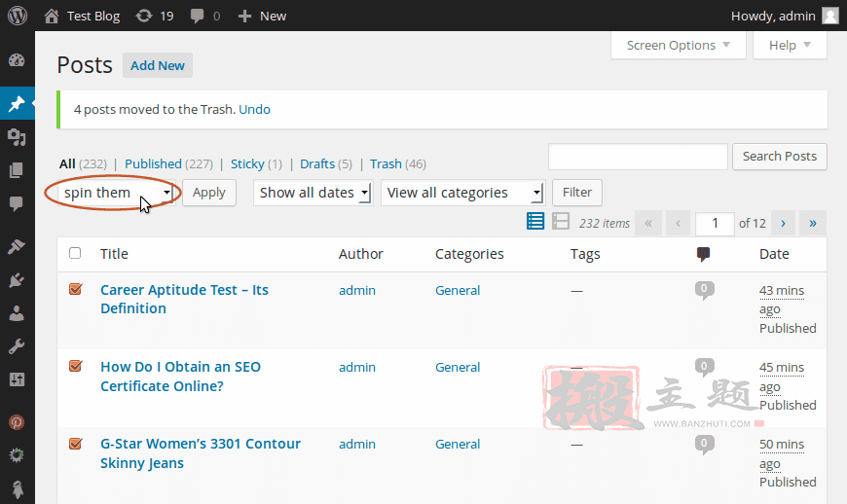
Task: Open How Do I Obtain an SEO Certificate post
Action: [180, 377]
